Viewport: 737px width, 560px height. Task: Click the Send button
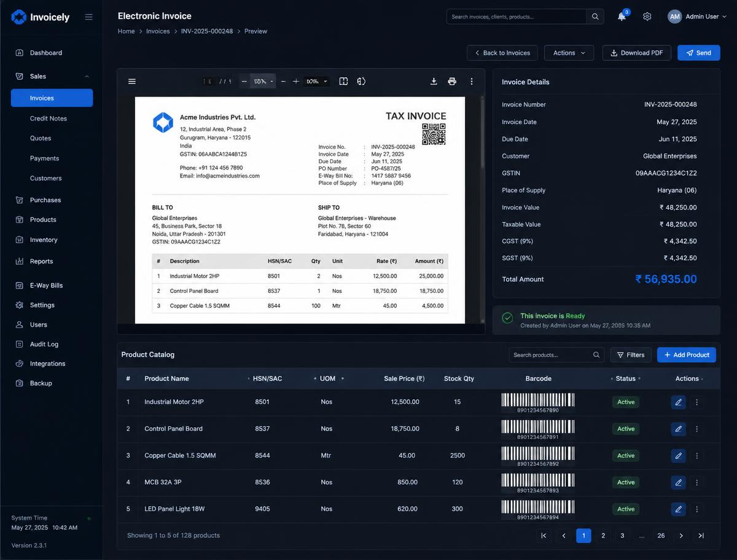(699, 53)
